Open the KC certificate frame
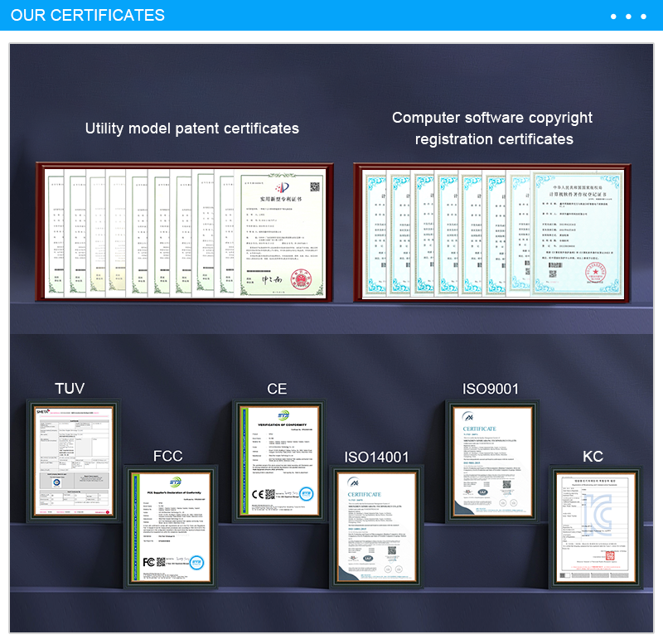This screenshot has height=644, width=663. 596,525
